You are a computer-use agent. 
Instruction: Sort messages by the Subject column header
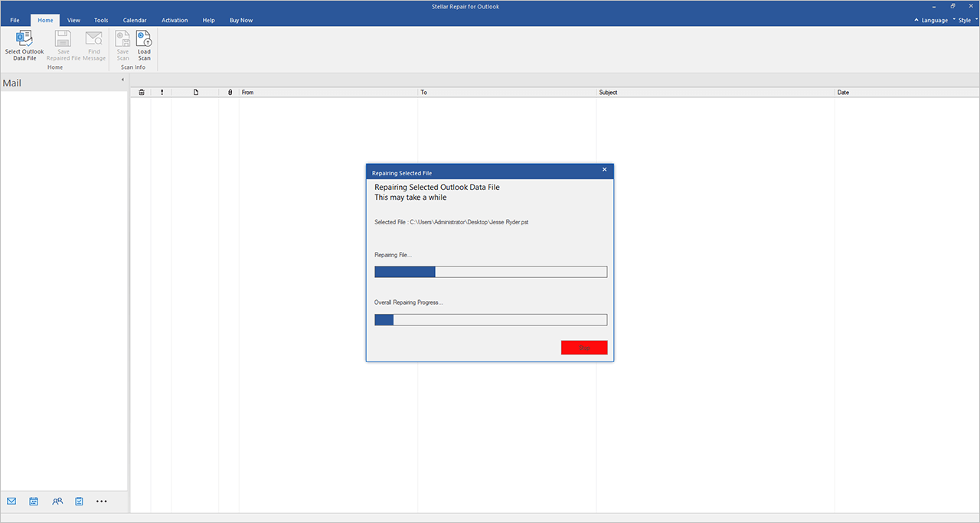pos(715,93)
